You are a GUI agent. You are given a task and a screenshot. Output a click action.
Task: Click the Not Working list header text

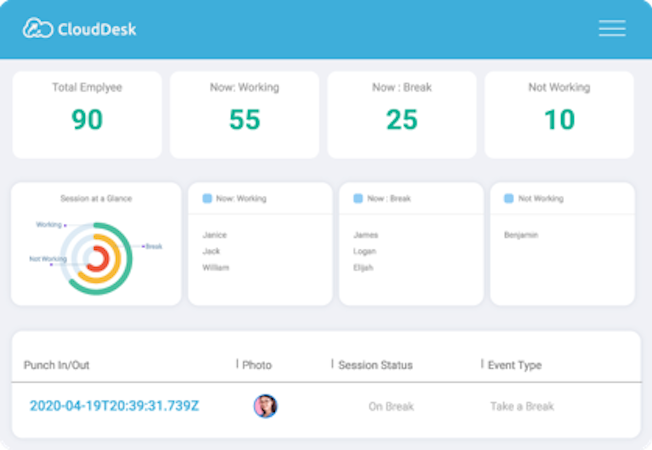pos(541,198)
